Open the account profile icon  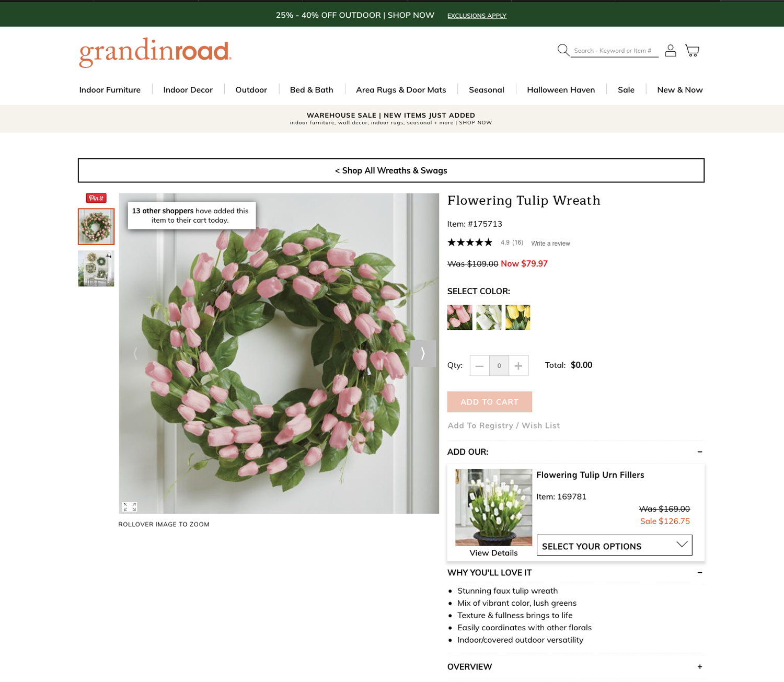coord(671,50)
